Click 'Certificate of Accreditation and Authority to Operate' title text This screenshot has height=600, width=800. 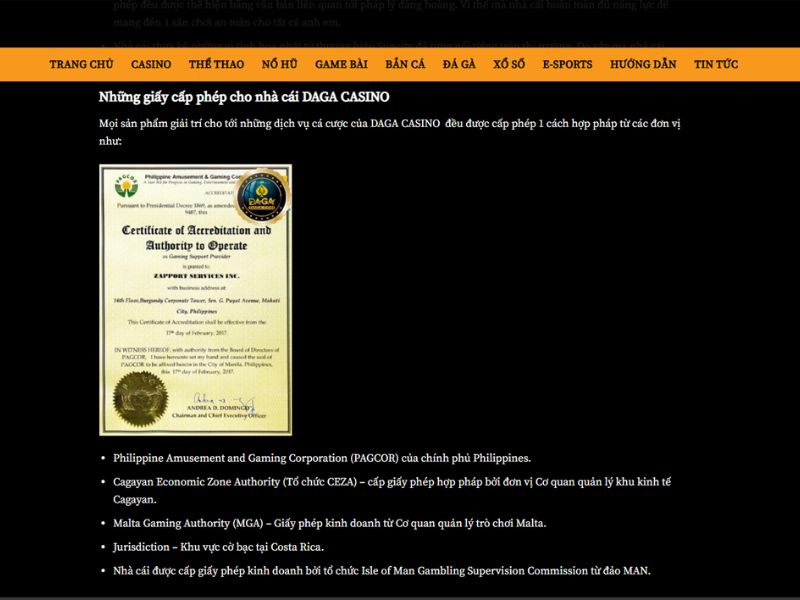(196, 238)
